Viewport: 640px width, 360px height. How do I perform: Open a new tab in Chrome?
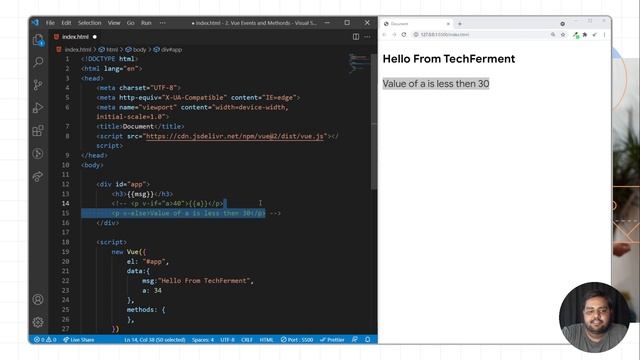(460, 24)
